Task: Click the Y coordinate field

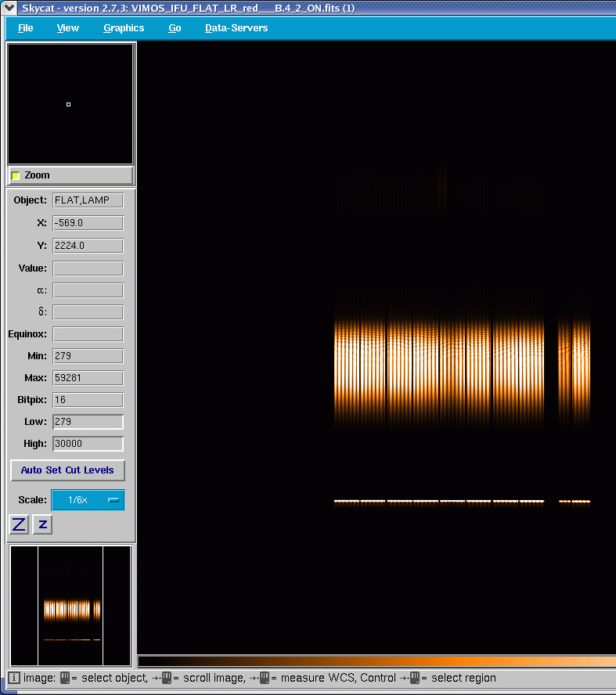Action: click(88, 246)
